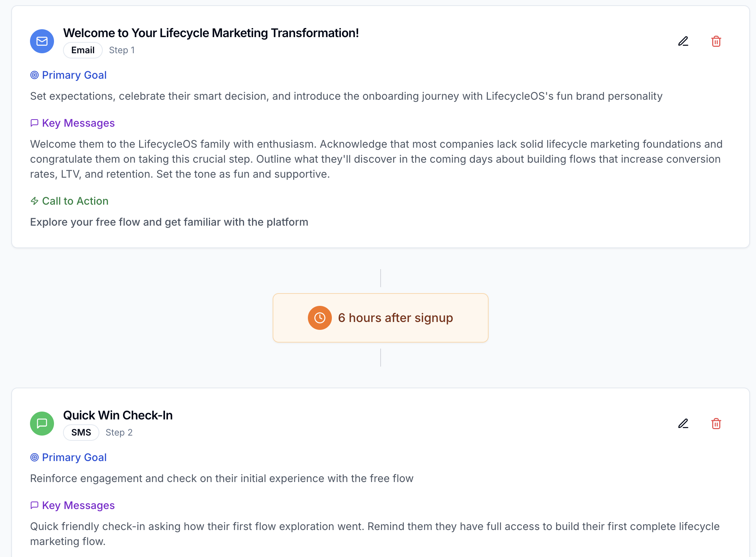Click the lightning bolt Call to Action icon
The image size is (756, 557).
tap(34, 201)
